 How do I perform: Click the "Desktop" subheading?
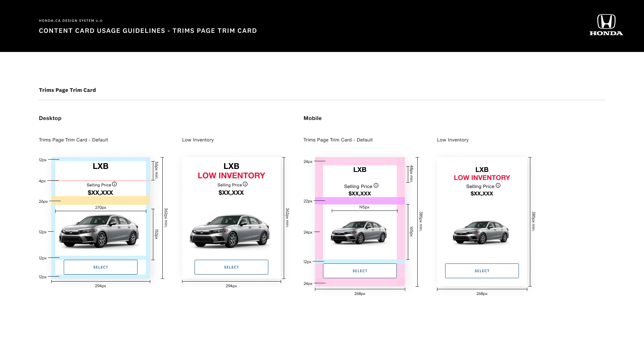50,118
